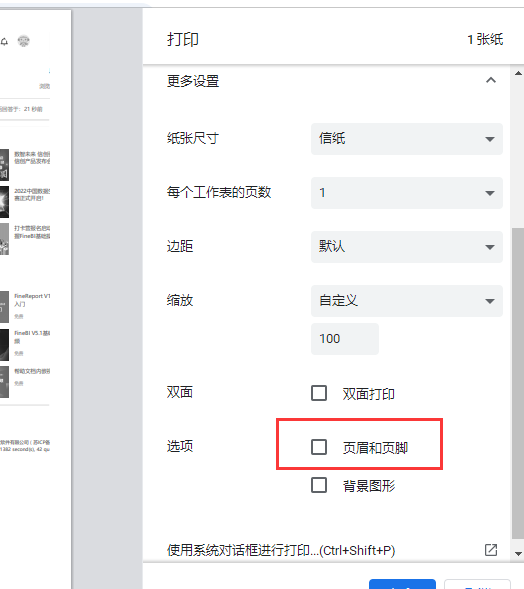This screenshot has height=589, width=524.
Task: Click the scrollbar up arrow
Action: click(518, 73)
